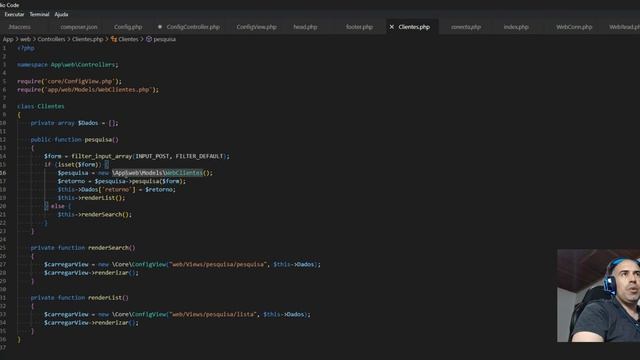This screenshot has width=640, height=360.
Task: Click the filter_input_array(INPUT_POST) line
Action: pyautogui.click(x=137, y=156)
